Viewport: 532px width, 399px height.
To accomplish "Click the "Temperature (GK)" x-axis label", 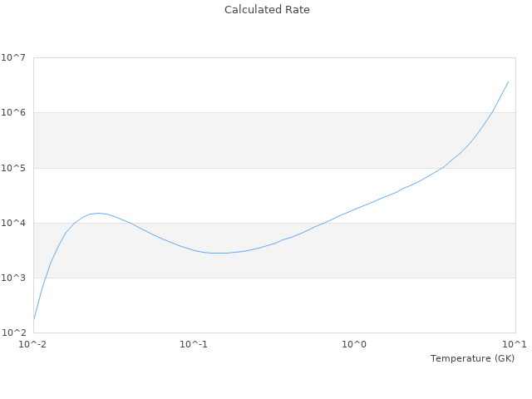I will (x=472, y=358).
